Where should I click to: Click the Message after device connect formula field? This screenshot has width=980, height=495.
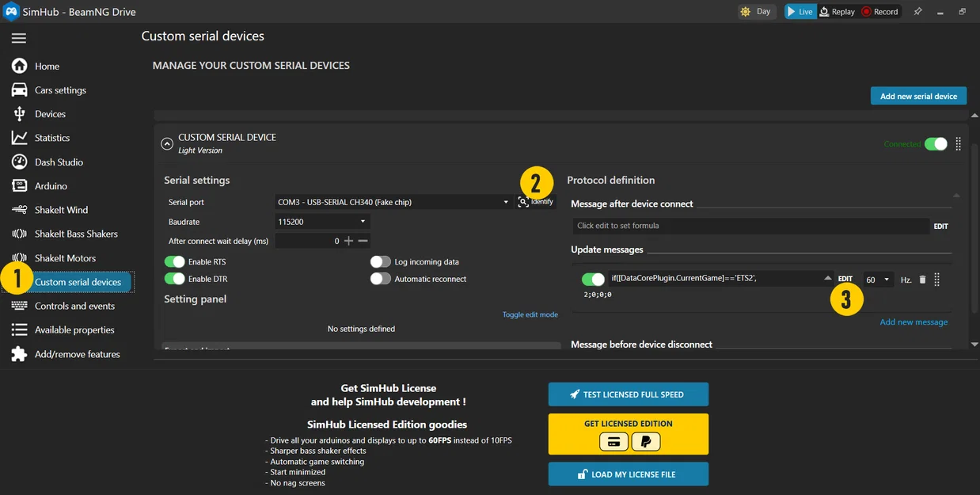click(x=750, y=226)
